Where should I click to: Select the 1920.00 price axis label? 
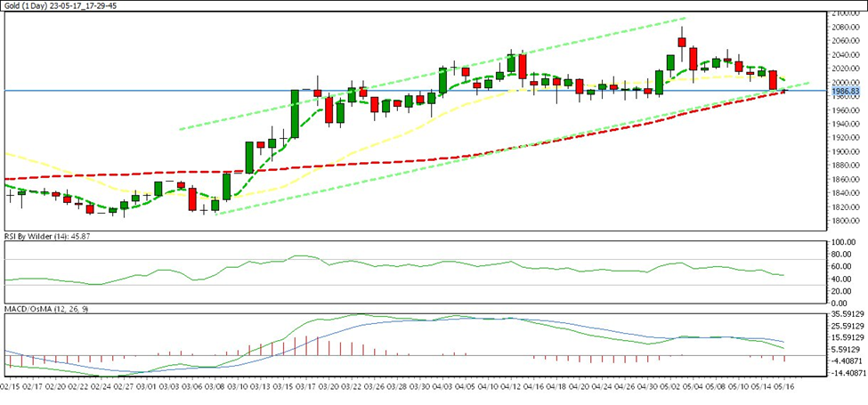click(845, 138)
